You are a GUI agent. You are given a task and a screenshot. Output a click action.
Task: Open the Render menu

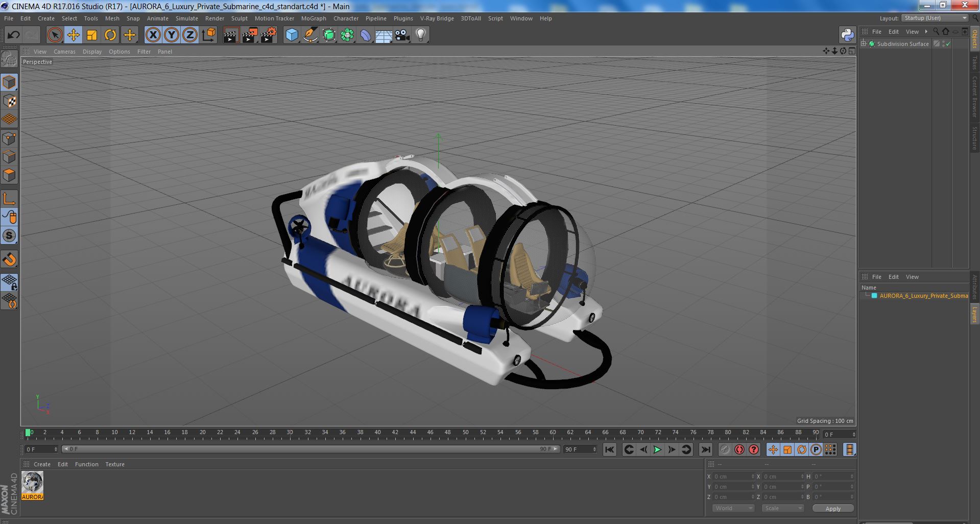click(x=214, y=18)
